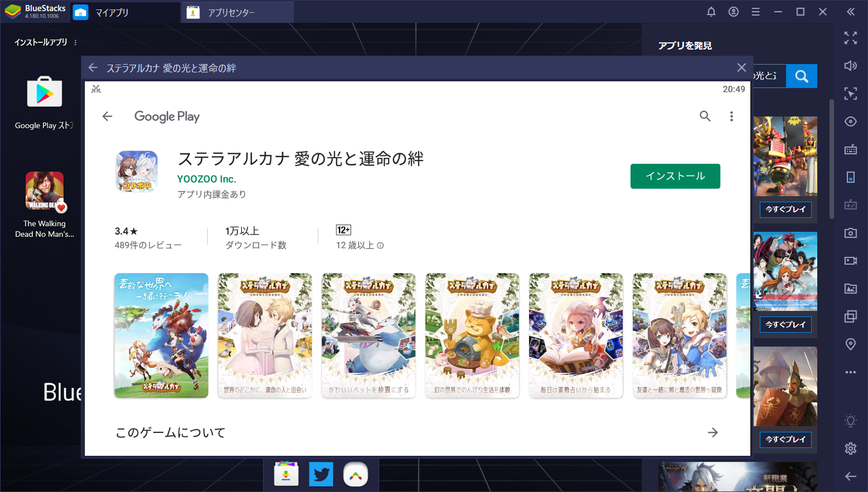The image size is (868, 492).
Task: Click the 1万以上 downloads count
Action: pos(256,237)
